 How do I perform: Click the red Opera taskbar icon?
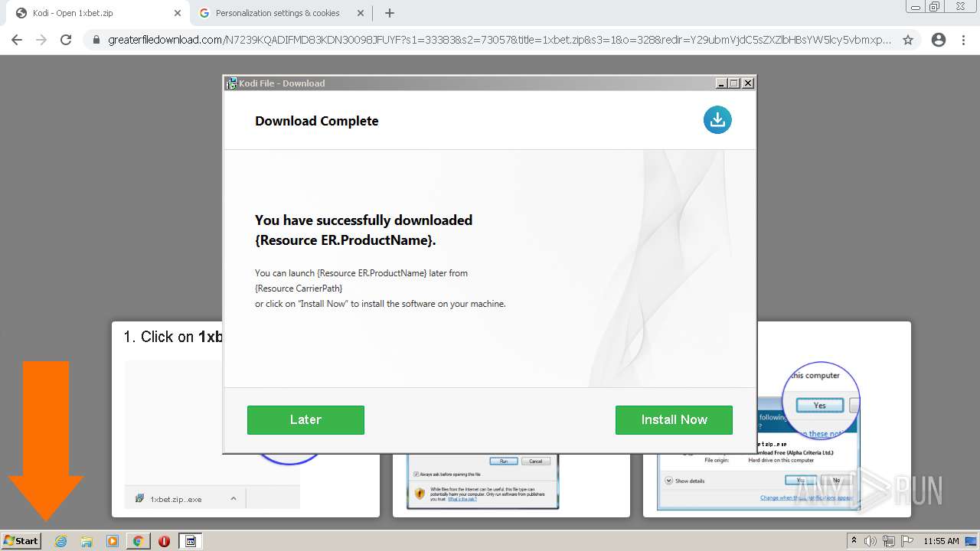[x=164, y=541]
